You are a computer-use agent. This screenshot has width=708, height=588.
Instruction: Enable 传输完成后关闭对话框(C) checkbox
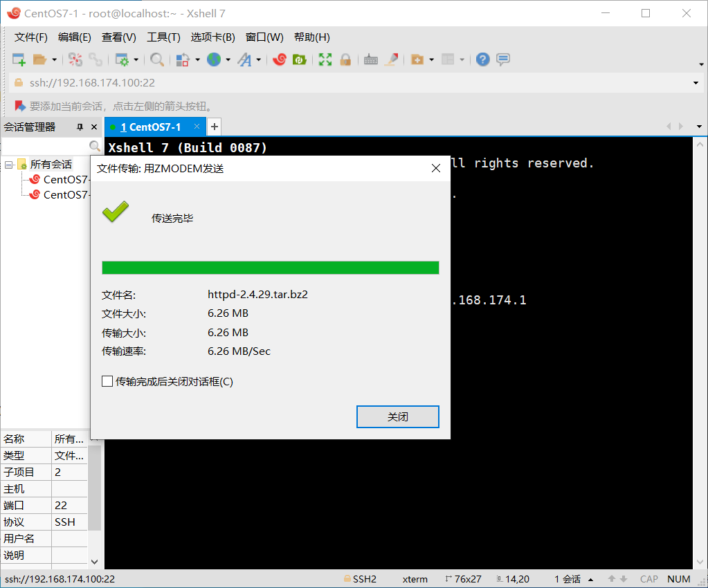pyautogui.click(x=107, y=381)
